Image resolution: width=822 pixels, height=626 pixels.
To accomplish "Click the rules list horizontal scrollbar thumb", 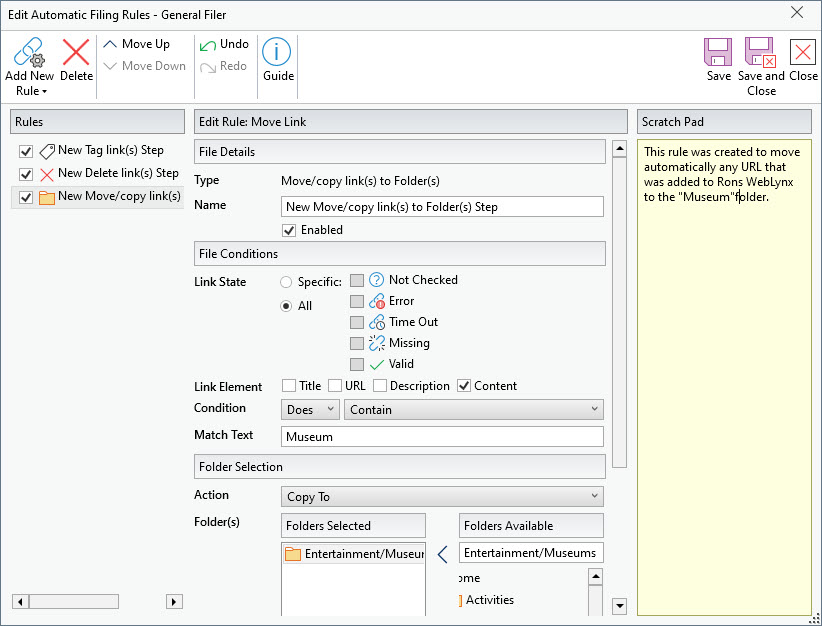I will coord(74,601).
